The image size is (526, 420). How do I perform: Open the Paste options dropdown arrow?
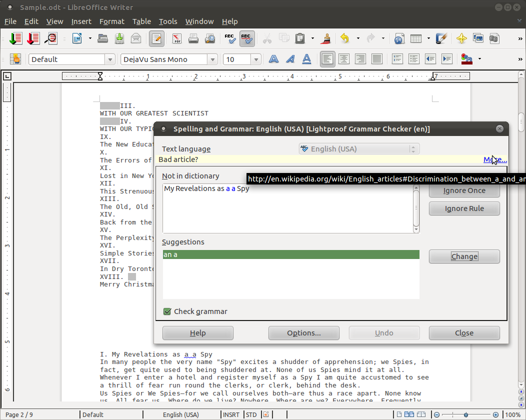pos(312,38)
